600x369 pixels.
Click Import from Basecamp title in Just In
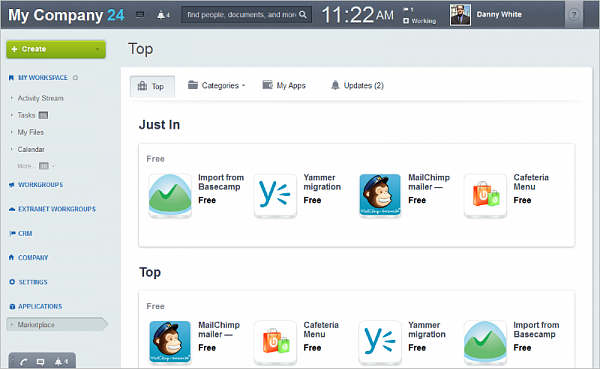point(221,182)
